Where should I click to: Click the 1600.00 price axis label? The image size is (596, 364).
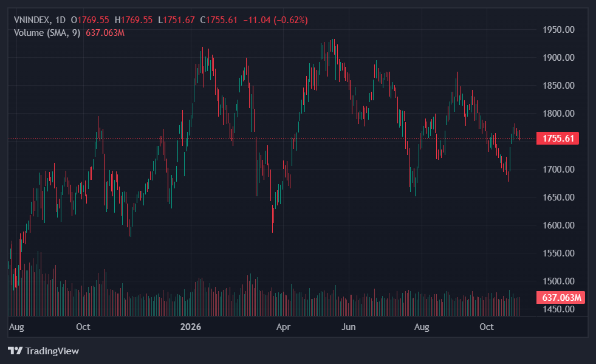coord(558,225)
